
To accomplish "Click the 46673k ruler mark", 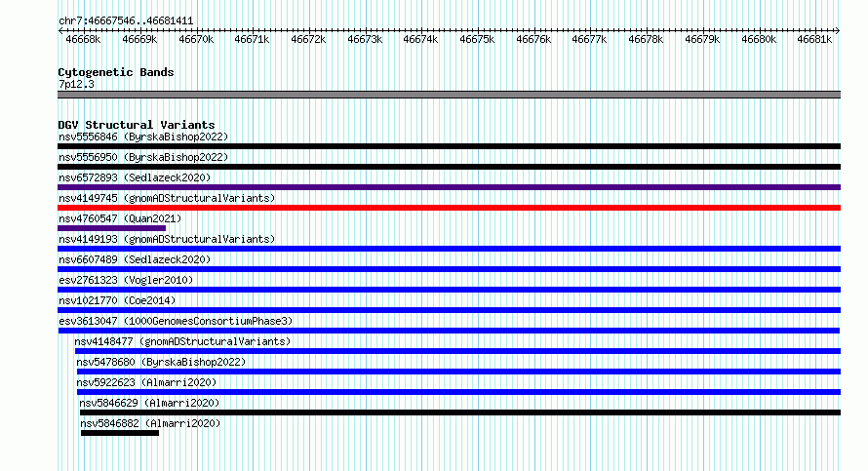I will 365,39.
